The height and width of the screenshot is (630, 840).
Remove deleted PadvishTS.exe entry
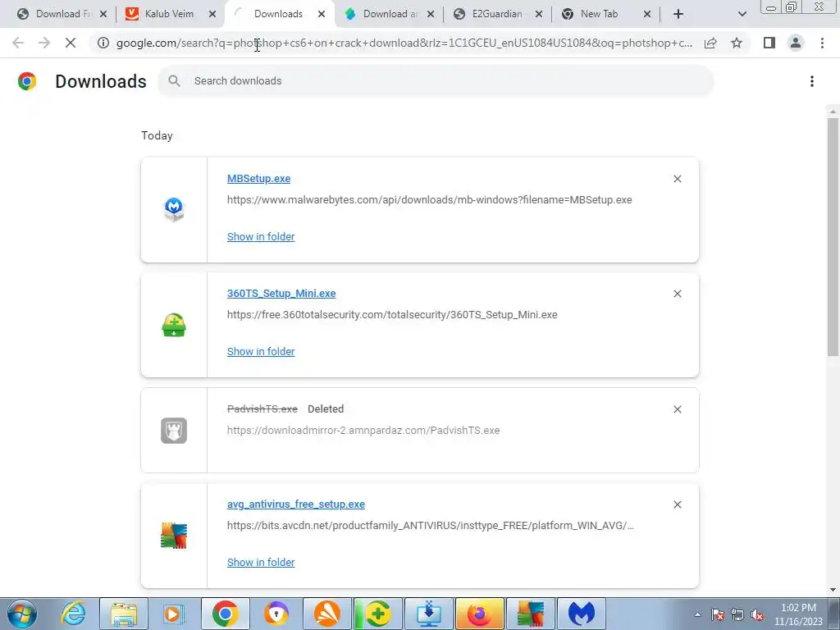click(x=677, y=409)
